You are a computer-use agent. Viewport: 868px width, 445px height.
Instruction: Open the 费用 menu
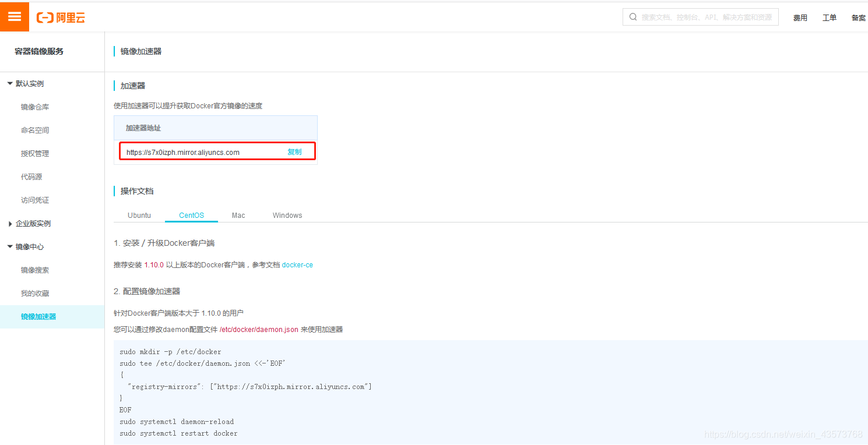click(x=800, y=18)
